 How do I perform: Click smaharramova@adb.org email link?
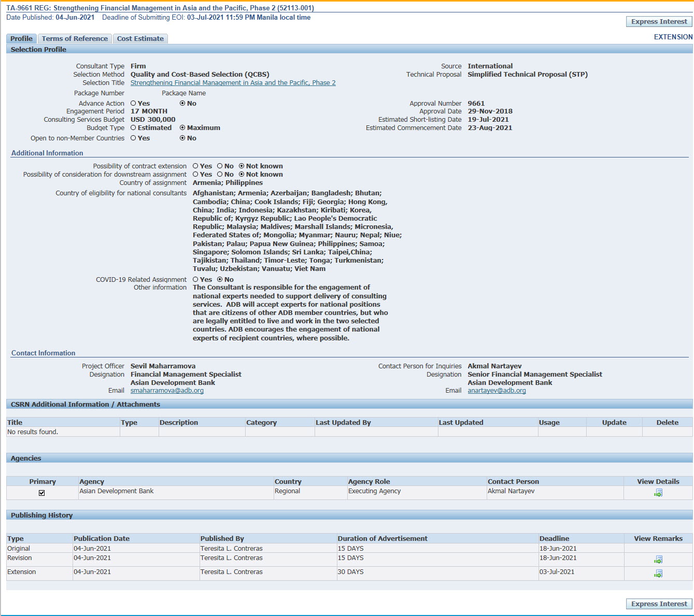167,391
